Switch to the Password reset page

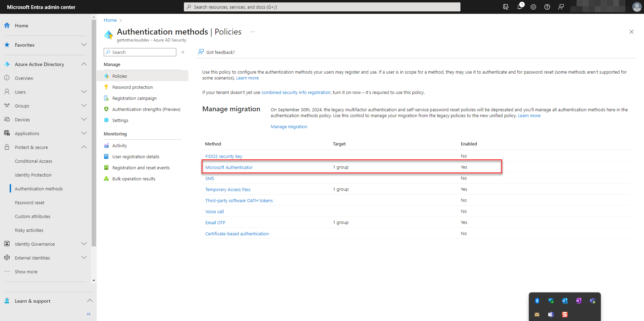[x=29, y=202]
